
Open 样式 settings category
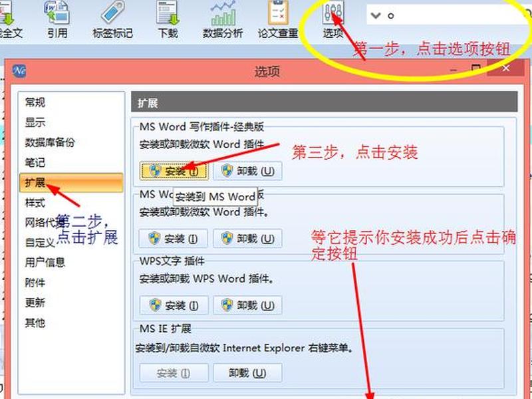click(71, 203)
